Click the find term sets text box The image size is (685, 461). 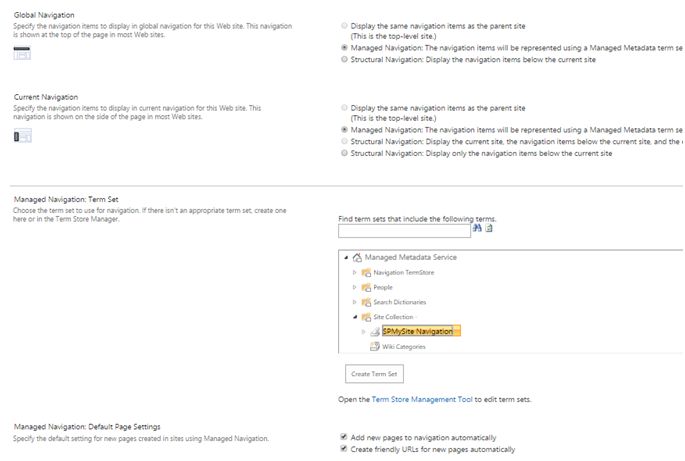(x=404, y=231)
